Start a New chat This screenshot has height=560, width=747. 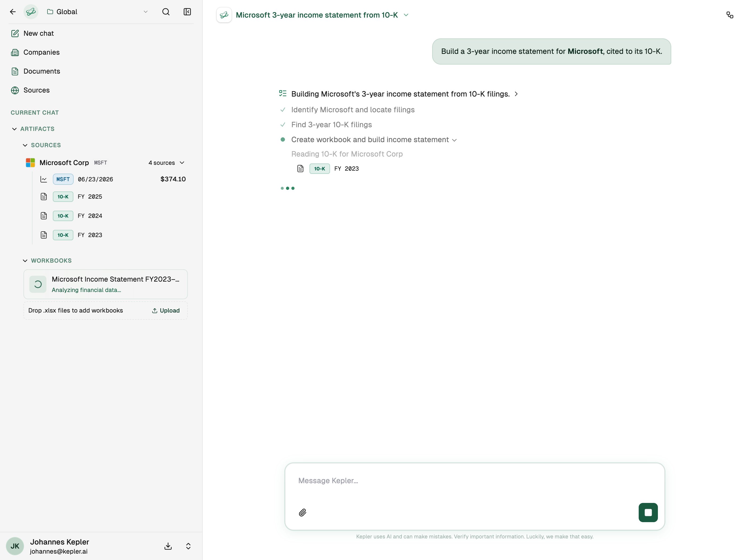pos(38,33)
